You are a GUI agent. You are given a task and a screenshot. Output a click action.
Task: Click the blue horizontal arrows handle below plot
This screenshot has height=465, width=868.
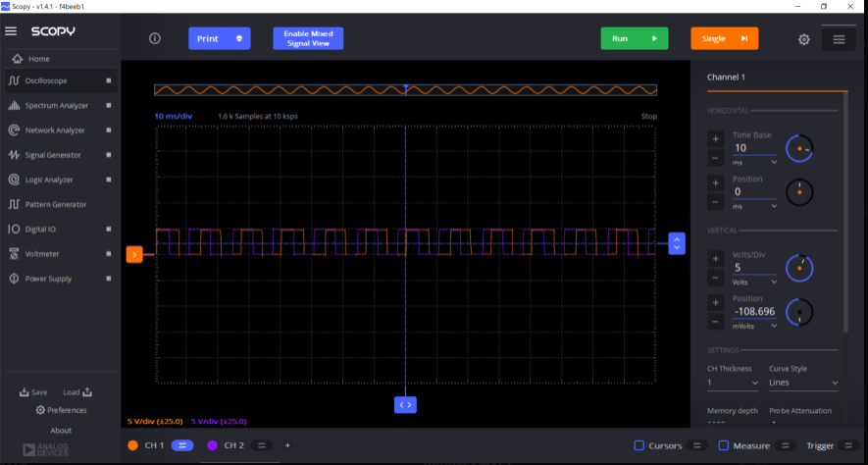406,403
